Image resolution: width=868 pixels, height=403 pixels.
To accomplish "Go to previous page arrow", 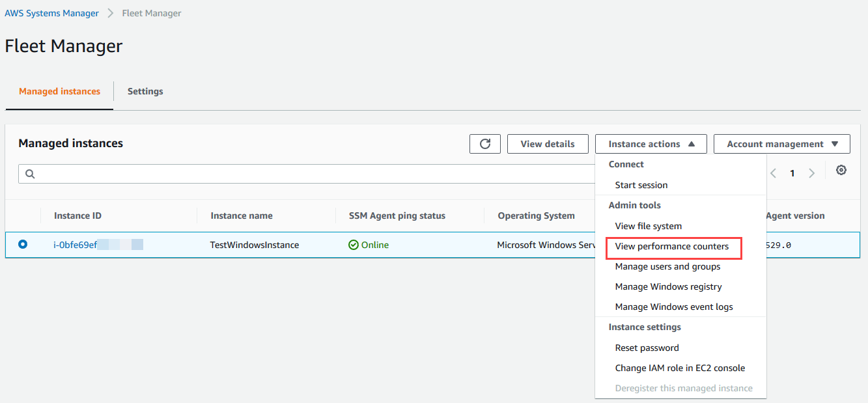I will click(774, 173).
